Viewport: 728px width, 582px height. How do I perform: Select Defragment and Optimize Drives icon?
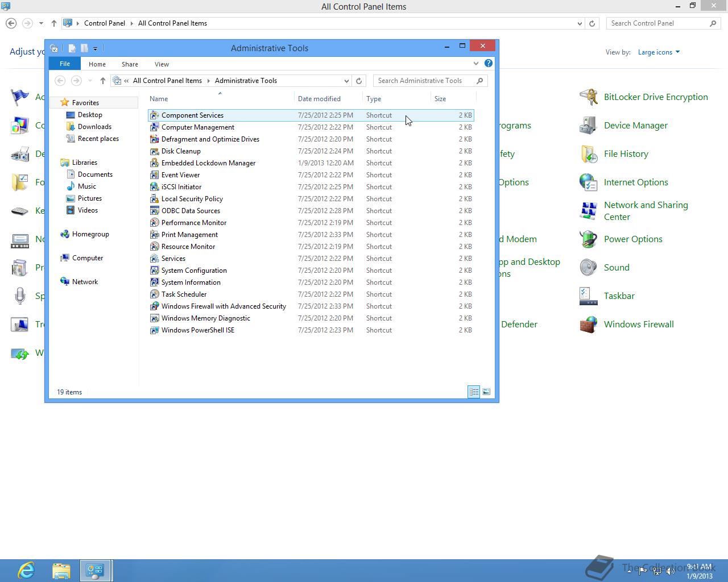154,139
